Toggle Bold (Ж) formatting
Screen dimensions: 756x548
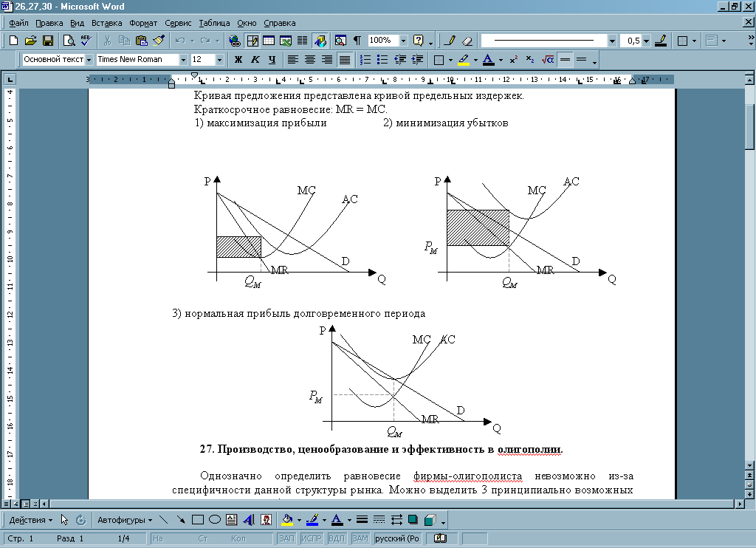(238, 60)
